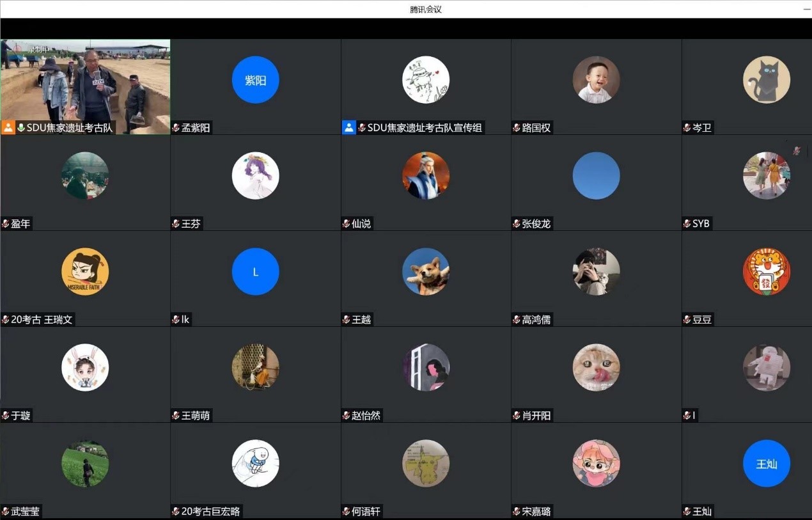Image resolution: width=812 pixels, height=520 pixels.
Task: Click the blue user icon beside SDU焦家遗址考古队宣传组
Action: [348, 127]
